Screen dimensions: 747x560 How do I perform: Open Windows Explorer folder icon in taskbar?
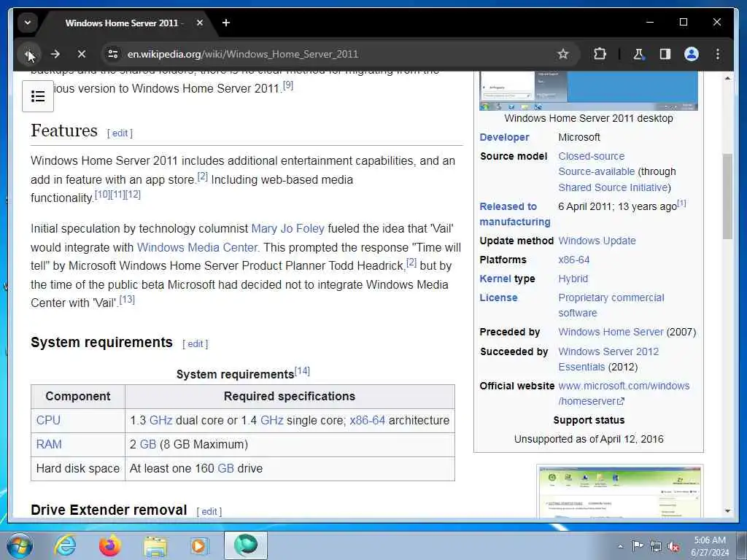coord(155,545)
